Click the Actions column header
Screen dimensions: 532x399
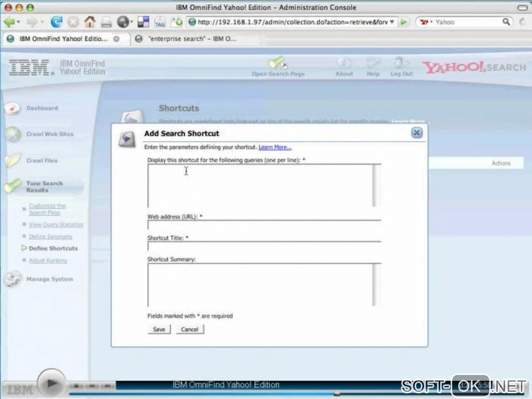tap(501, 163)
